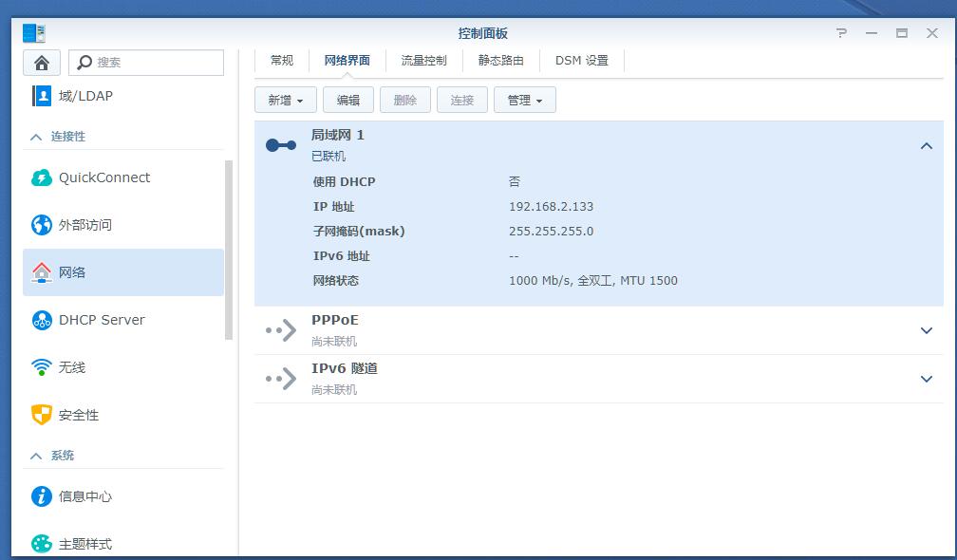The height and width of the screenshot is (560, 957).
Task: Open Info Center (信息中心)
Action: coord(84,496)
